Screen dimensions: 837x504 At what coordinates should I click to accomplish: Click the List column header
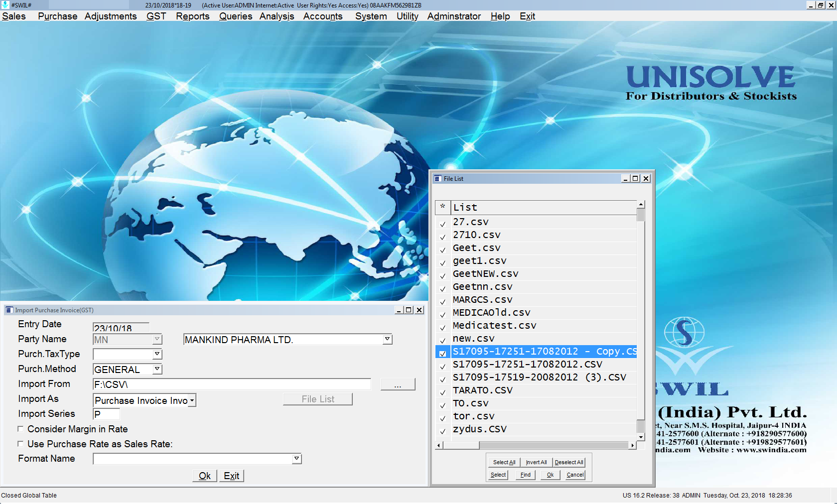544,207
